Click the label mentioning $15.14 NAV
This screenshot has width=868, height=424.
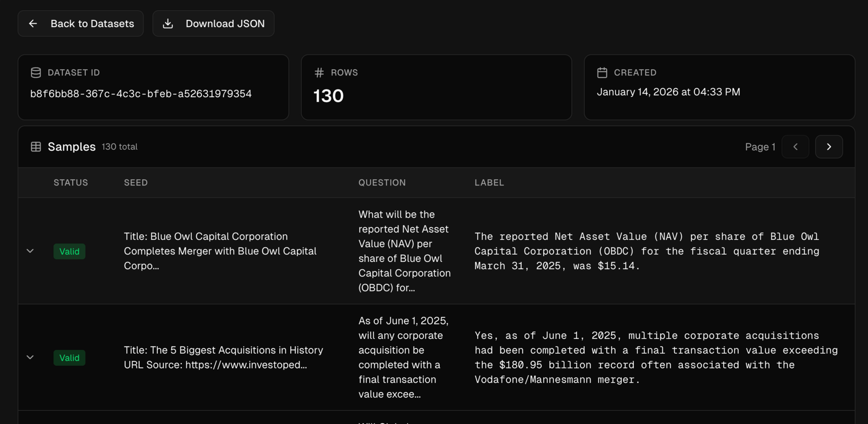point(647,251)
